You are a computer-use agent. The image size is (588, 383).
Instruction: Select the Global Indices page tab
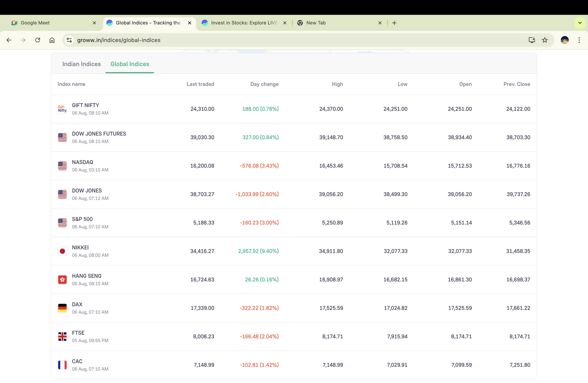130,64
